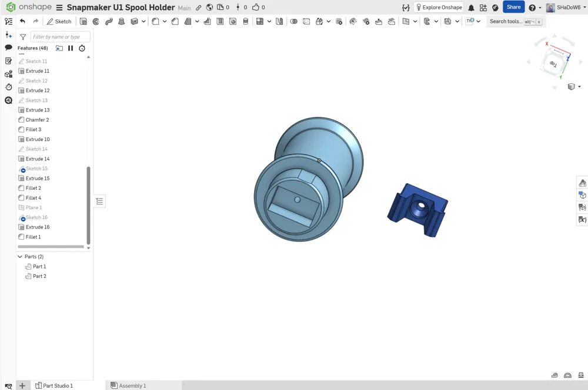Viewport: 588px width, 390px height.
Task: Click the Share button
Action: tap(513, 7)
